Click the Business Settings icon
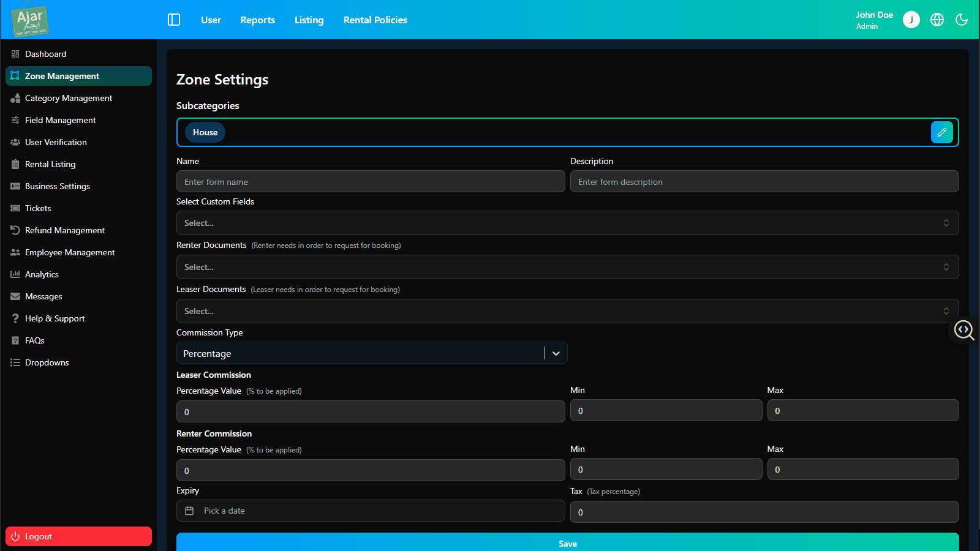This screenshot has width=980, height=551. click(15, 186)
